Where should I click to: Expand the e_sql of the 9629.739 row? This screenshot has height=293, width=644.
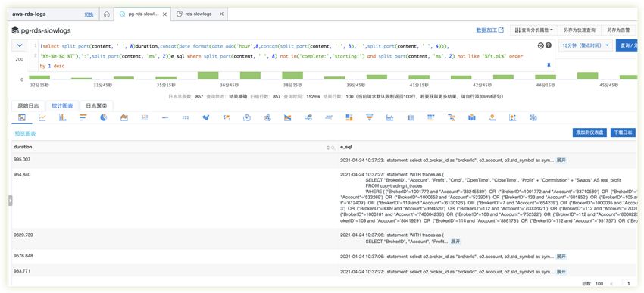coord(455,242)
